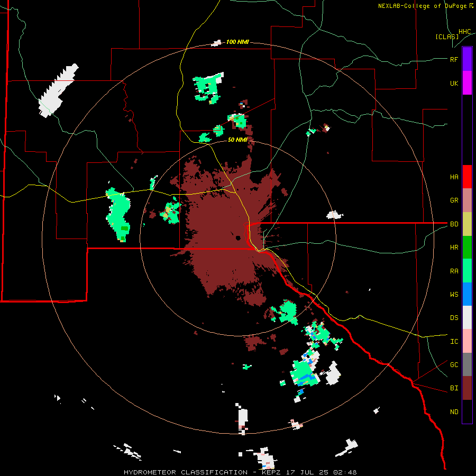Click the brown BI legend swatch
476x476 pixels.
(x=467, y=388)
